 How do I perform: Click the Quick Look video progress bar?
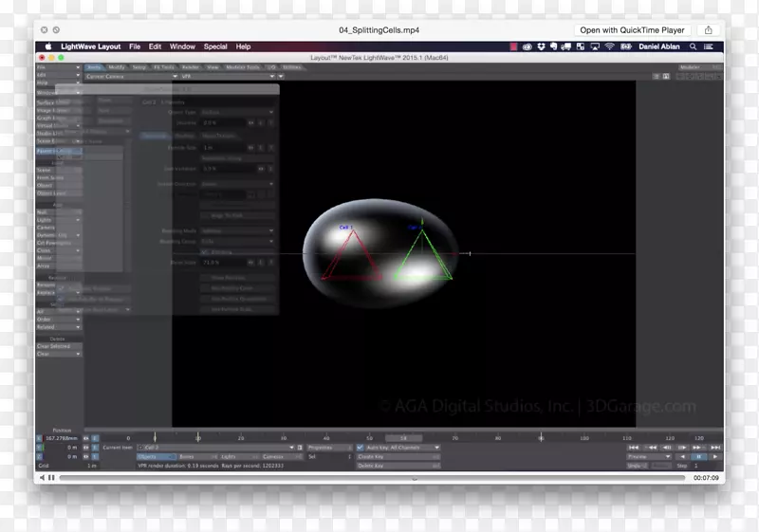(x=372, y=477)
